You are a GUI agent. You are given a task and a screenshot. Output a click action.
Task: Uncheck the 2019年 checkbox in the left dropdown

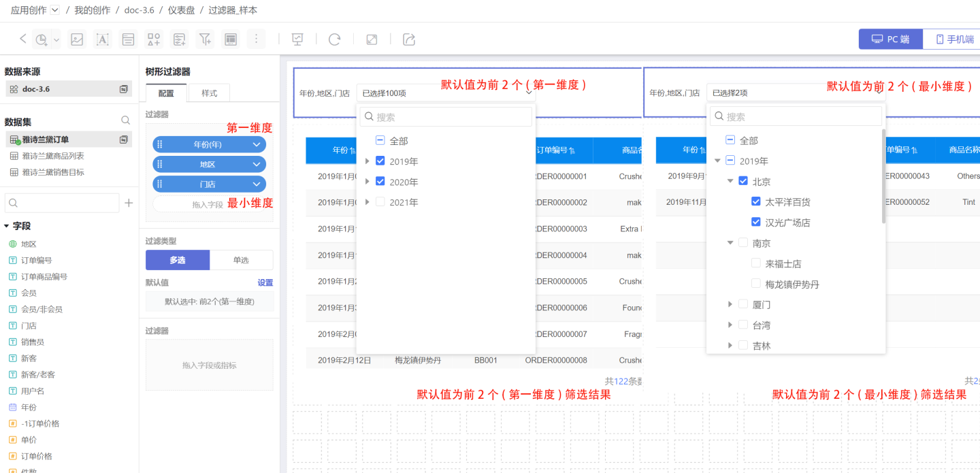[x=380, y=161]
